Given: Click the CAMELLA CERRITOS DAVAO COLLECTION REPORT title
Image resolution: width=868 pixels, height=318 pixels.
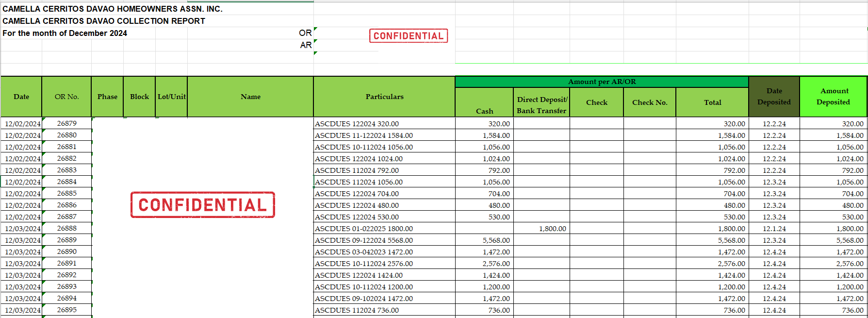Looking at the screenshot, I should 104,21.
